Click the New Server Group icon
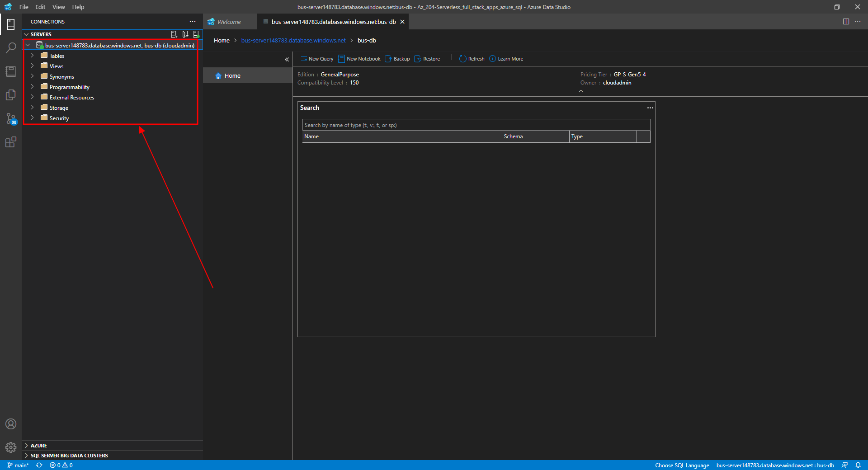Viewport: 868px width, 470px height. click(x=185, y=34)
